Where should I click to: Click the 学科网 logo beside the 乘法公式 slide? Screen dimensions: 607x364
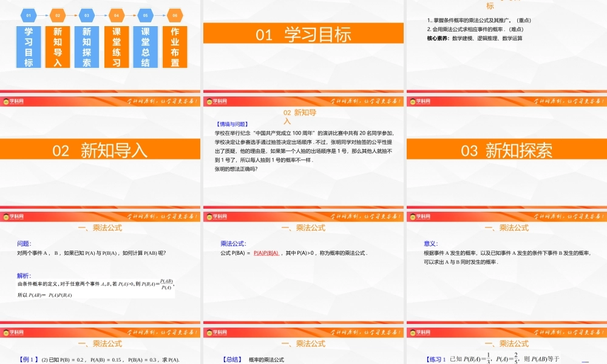(15, 215)
